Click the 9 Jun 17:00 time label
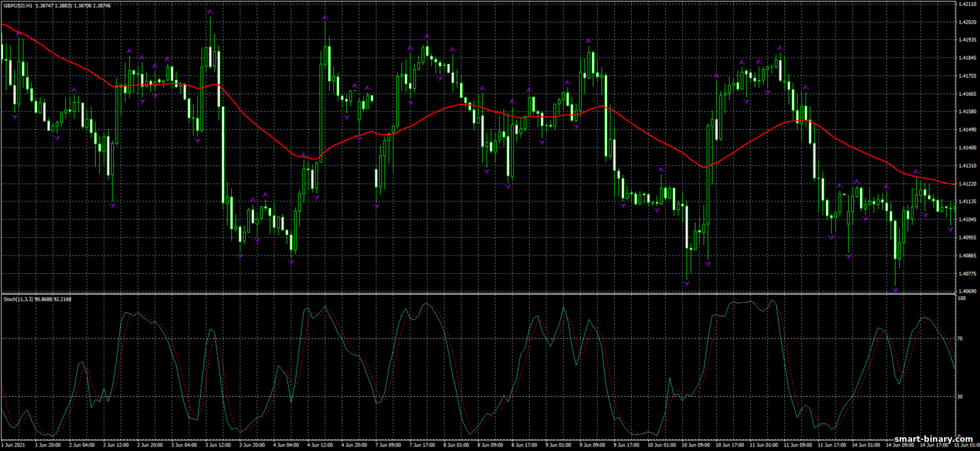 click(x=625, y=445)
